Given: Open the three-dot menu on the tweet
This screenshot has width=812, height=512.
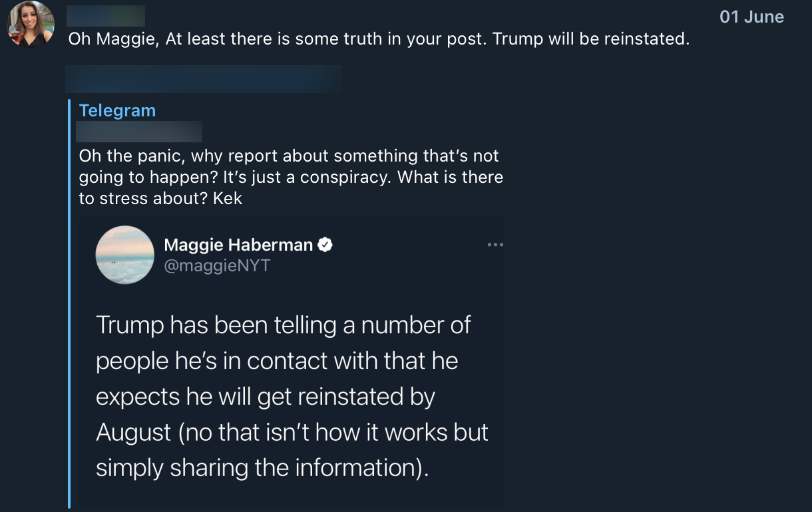Looking at the screenshot, I should tap(495, 245).
